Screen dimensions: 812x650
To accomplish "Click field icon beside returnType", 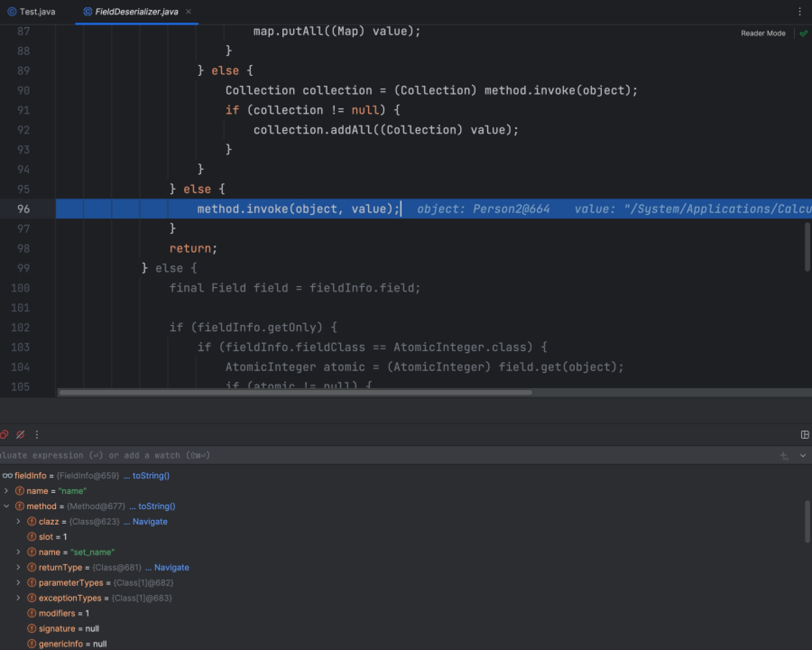I will coord(32,568).
